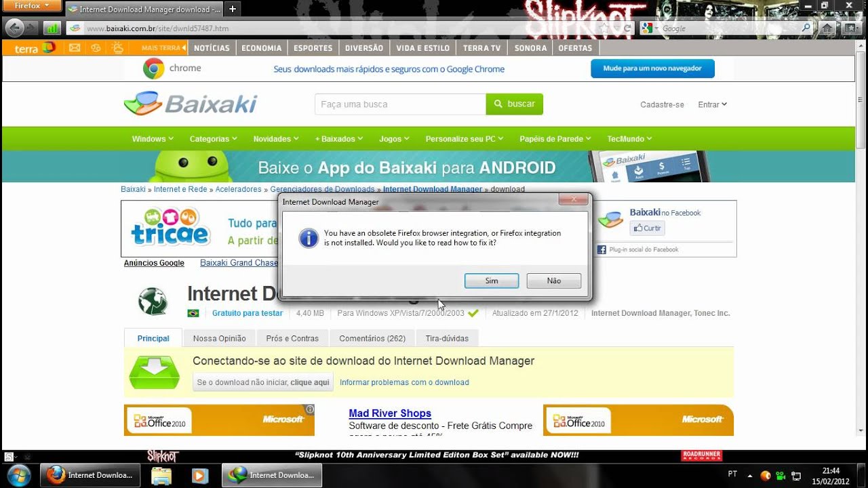868x488 pixels.
Task: Switch to Internet Download Manager taskbar button
Action: (272, 476)
